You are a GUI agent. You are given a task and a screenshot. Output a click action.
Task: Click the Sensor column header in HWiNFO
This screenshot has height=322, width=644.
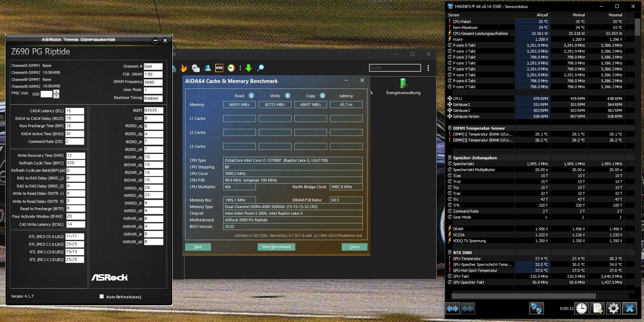(x=481, y=15)
